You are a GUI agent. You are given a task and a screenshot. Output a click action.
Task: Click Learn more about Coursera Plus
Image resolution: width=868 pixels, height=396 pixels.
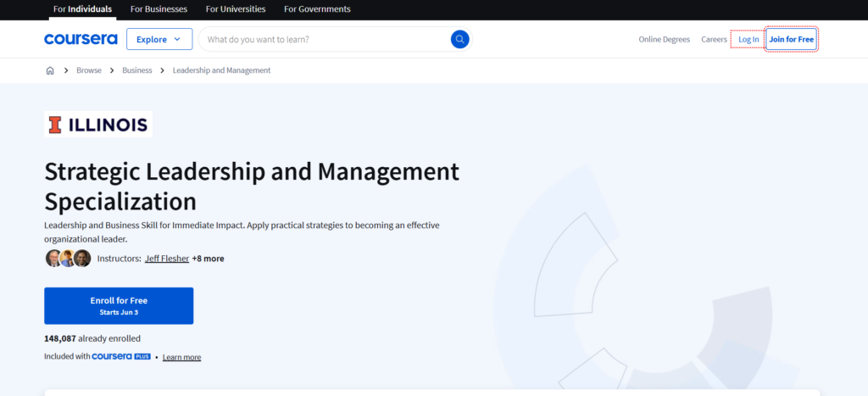pyautogui.click(x=181, y=357)
